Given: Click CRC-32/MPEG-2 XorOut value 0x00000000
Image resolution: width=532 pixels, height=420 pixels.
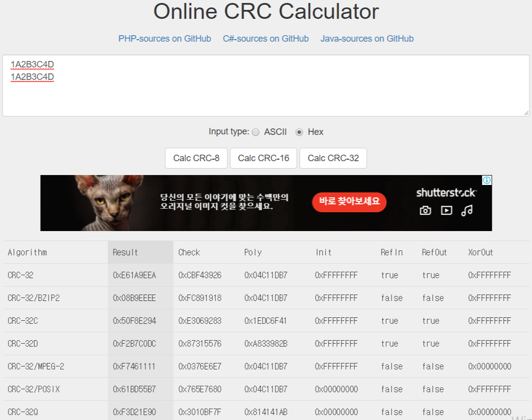Looking at the screenshot, I should [x=490, y=366].
